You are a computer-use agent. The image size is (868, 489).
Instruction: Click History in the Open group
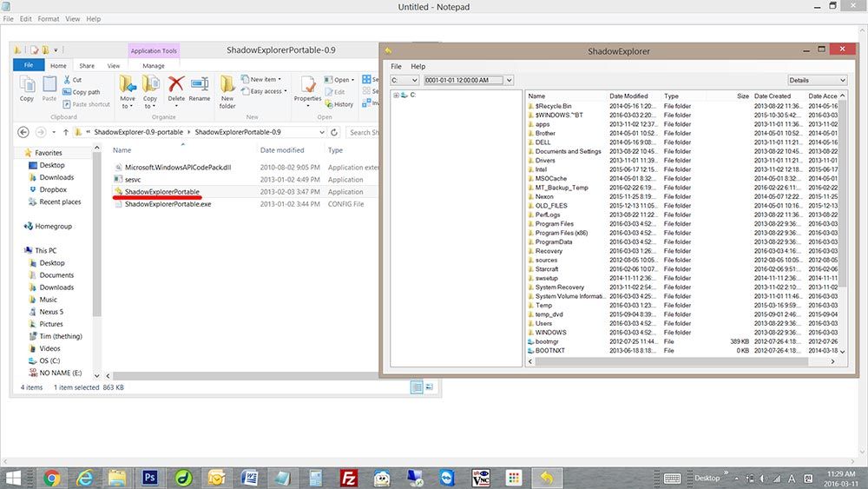pos(339,104)
